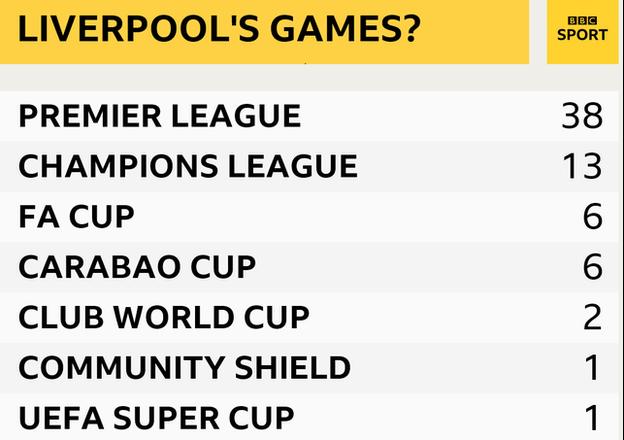The image size is (624, 440).
Task: Select the Carabao Cup row label
Action: (x=137, y=267)
